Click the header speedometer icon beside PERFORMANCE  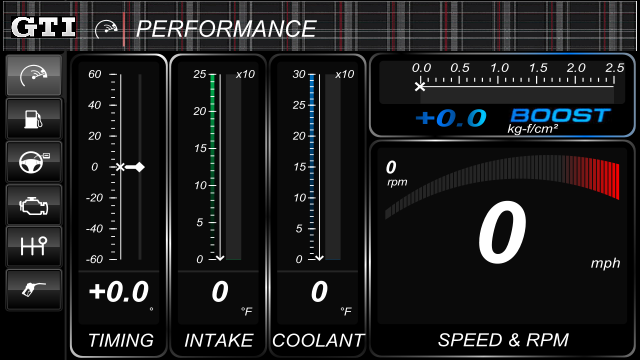tap(106, 29)
